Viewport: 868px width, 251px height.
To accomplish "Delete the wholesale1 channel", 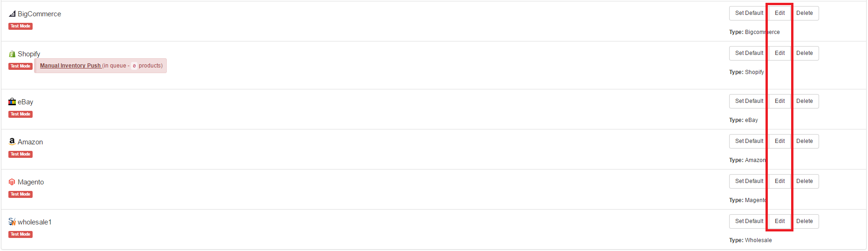I will click(804, 221).
